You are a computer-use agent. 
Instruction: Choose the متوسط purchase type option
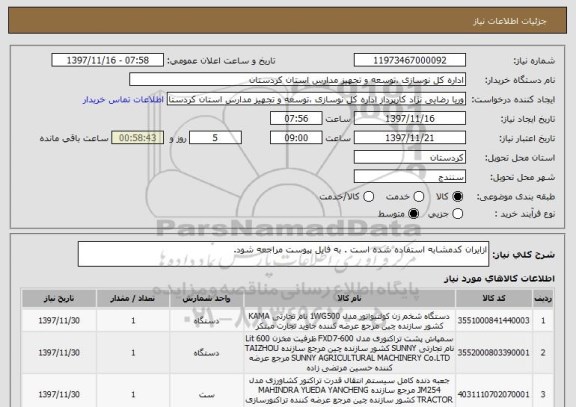[414, 214]
